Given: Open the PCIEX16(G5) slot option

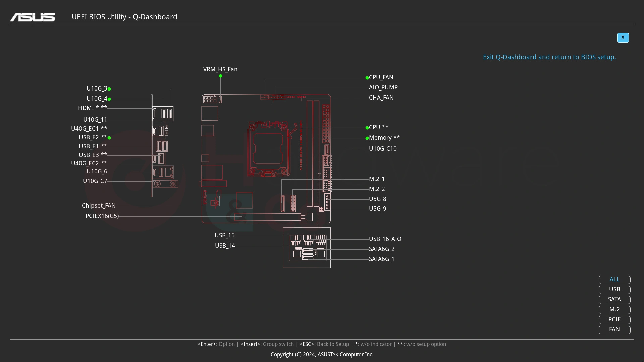Looking at the screenshot, I should [x=102, y=216].
